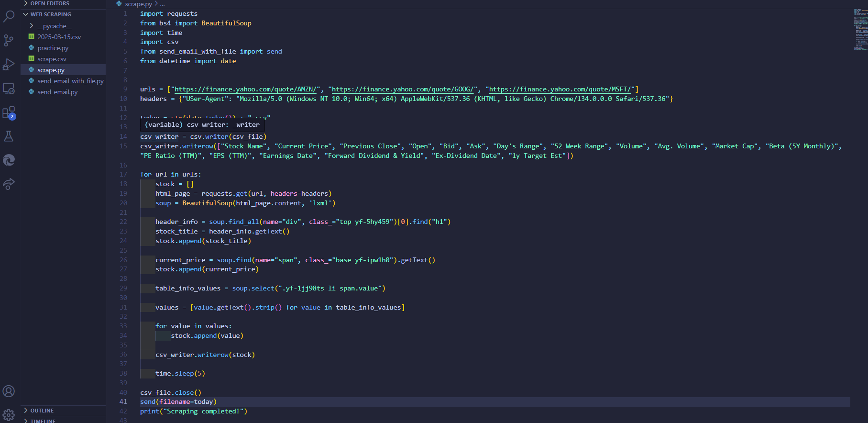868x423 pixels.
Task: Click 'stock = []' on line 18
Action: [175, 184]
